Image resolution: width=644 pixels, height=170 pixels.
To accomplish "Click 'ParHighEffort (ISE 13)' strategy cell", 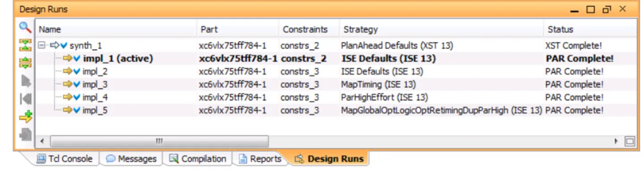I will click(x=384, y=97).
